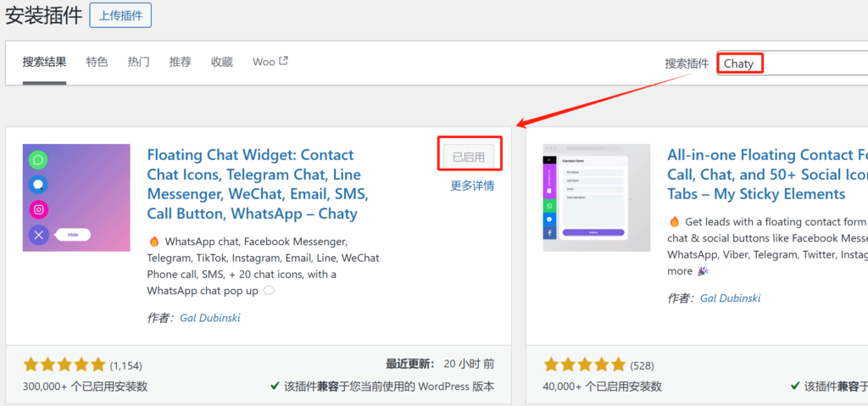Click the 上传插件 button
Viewport: 868px width, 406px height.
tap(120, 15)
